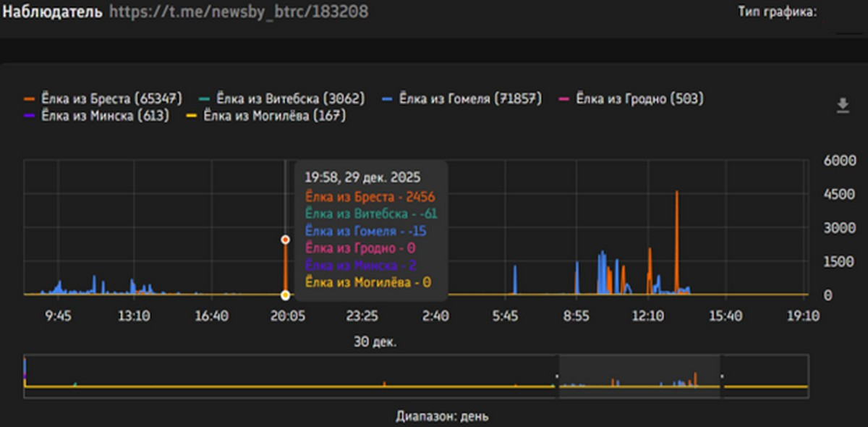Click the 15:40 time axis label
Image resolution: width=868 pixels, height=427 pixels.
click(x=726, y=316)
